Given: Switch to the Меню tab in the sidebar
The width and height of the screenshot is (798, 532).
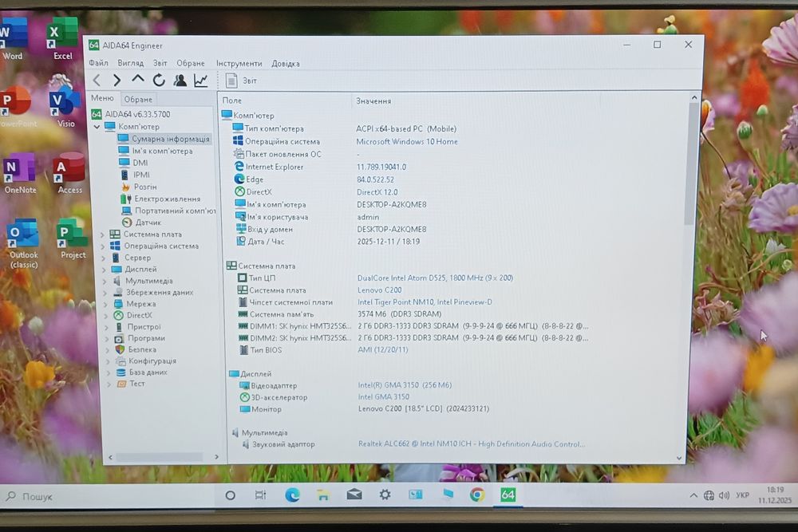Looking at the screenshot, I should tap(102, 98).
